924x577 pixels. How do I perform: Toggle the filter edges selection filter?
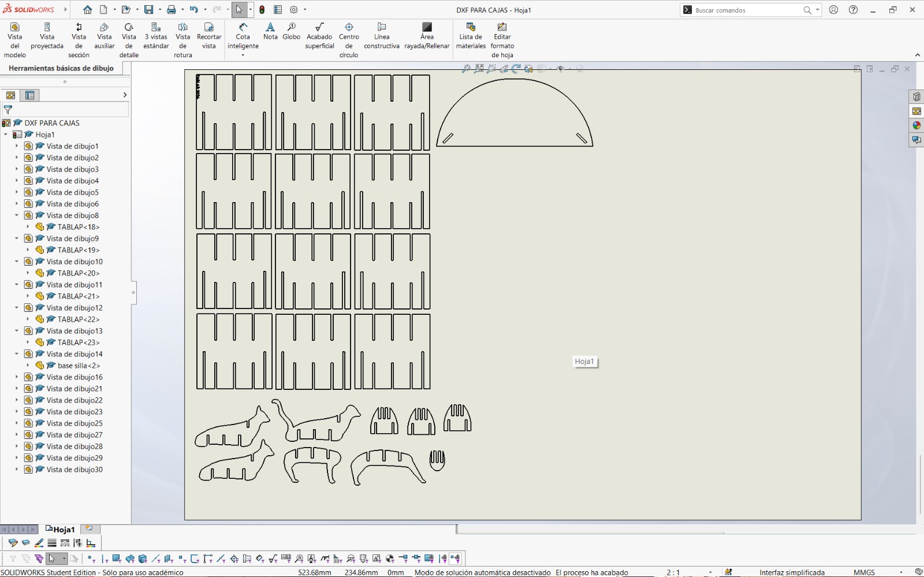click(105, 559)
